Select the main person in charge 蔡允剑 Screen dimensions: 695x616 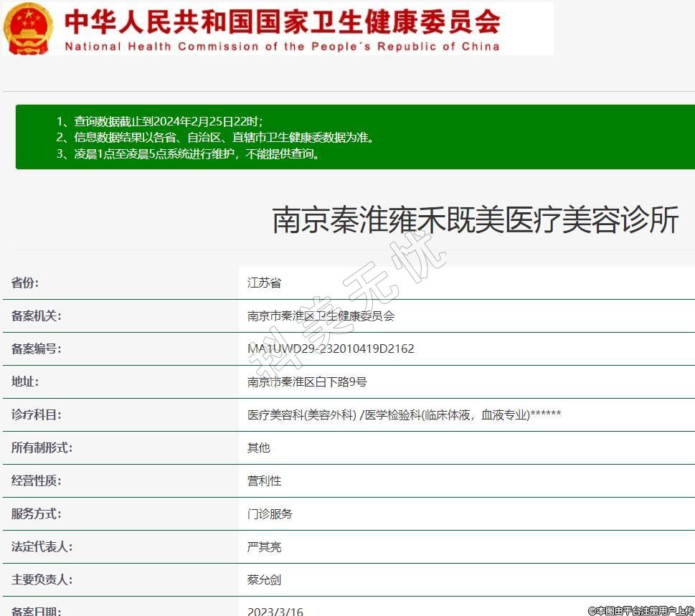coord(264,579)
